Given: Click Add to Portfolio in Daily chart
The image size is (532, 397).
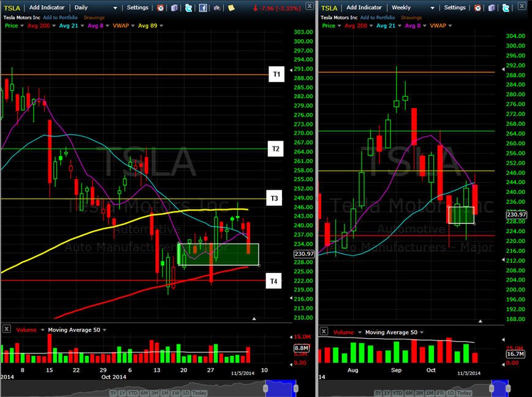Looking at the screenshot, I should click(x=61, y=17).
